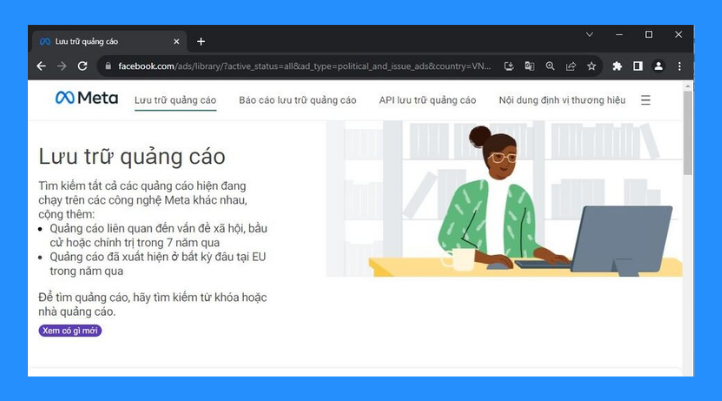Open the Chrome three-dot menu
This screenshot has width=722, height=401.
(x=680, y=66)
